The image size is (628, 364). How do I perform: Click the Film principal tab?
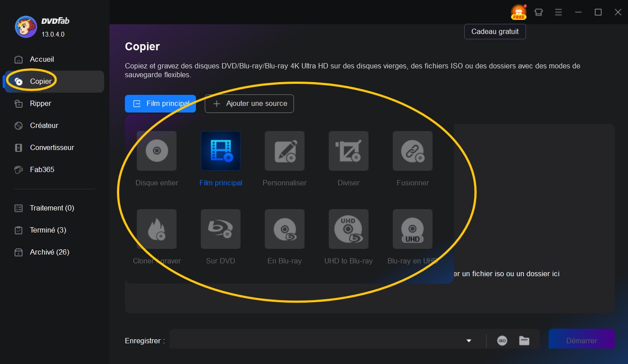[x=160, y=103]
